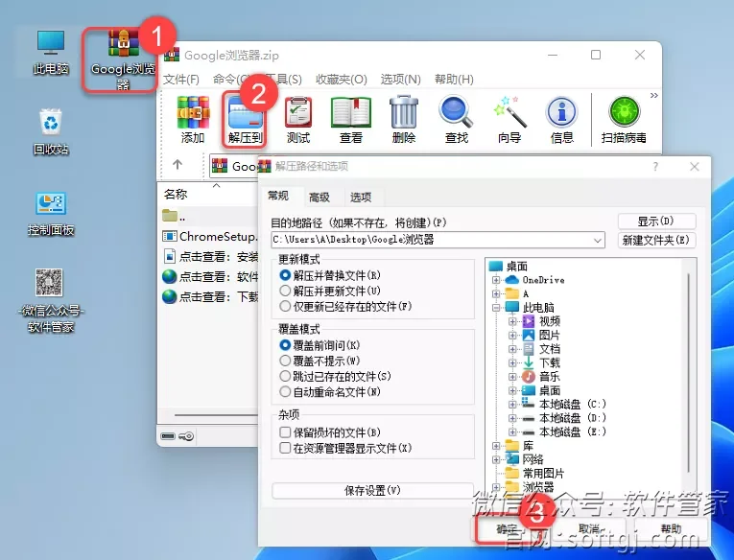Image resolution: width=734 pixels, height=560 pixels.
Task: Expand the 视频 tree node
Action: coord(512,321)
